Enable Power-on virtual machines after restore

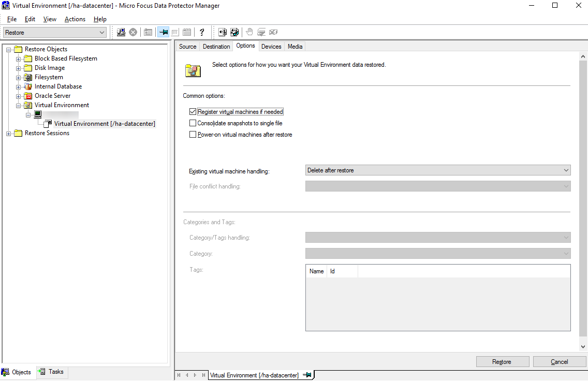point(193,134)
